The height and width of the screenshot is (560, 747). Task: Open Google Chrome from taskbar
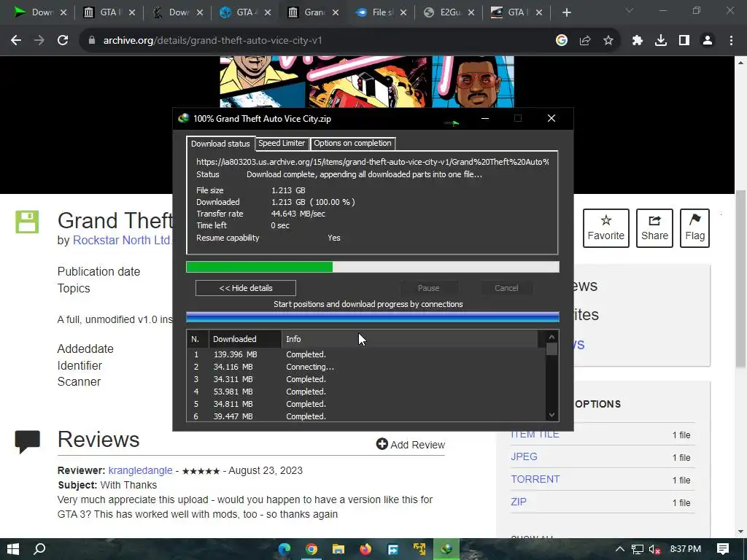point(311,549)
